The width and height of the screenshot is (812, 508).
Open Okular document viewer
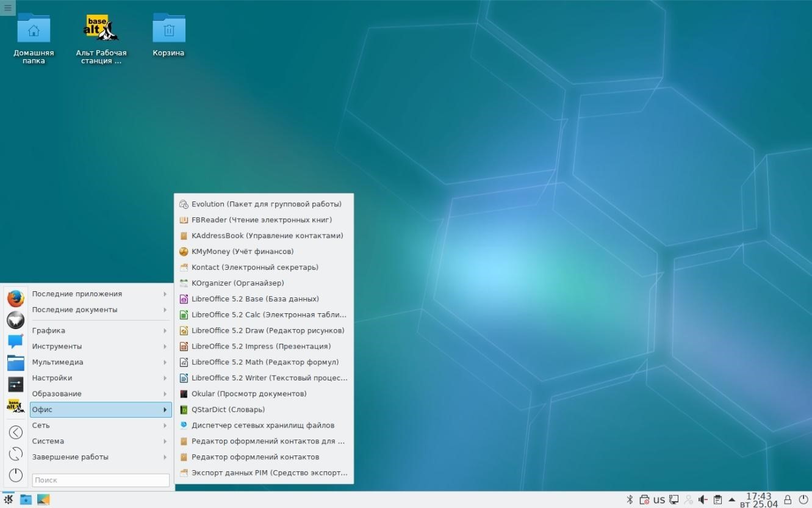(x=264, y=394)
